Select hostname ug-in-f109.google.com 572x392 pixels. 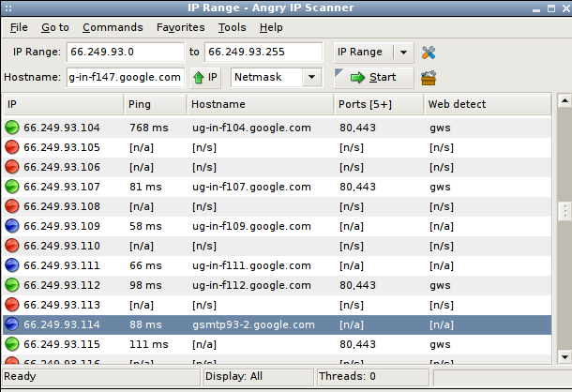point(251,226)
